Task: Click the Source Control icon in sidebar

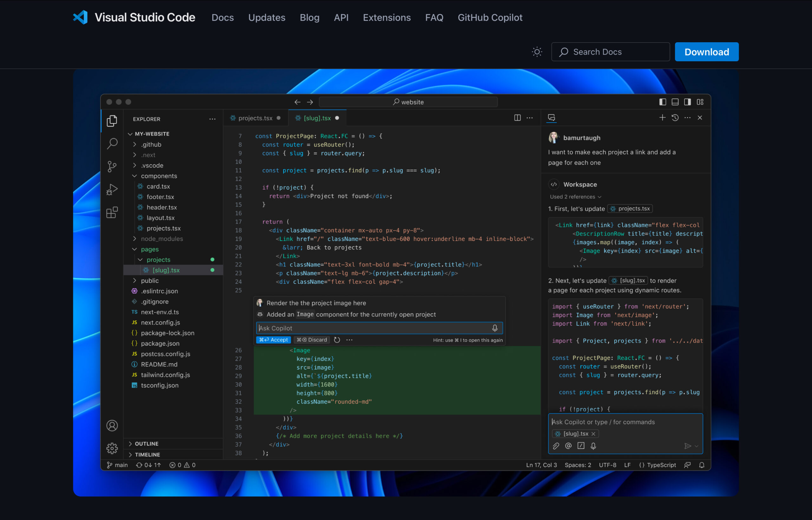Action: tap(112, 165)
